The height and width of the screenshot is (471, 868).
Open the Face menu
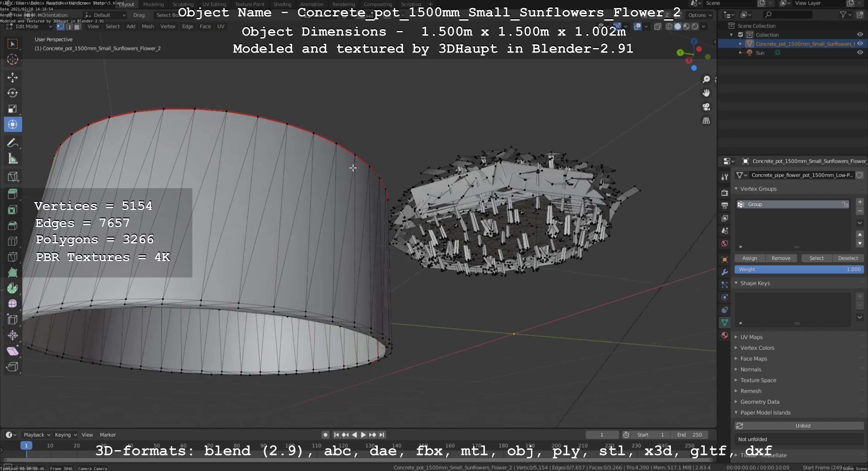[x=205, y=27]
